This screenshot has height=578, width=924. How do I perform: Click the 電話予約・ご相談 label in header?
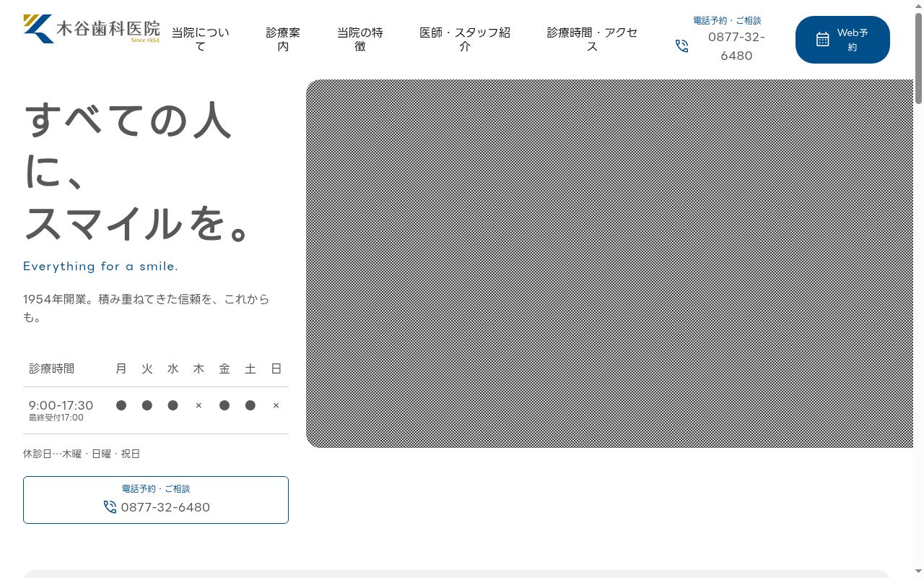click(x=727, y=21)
